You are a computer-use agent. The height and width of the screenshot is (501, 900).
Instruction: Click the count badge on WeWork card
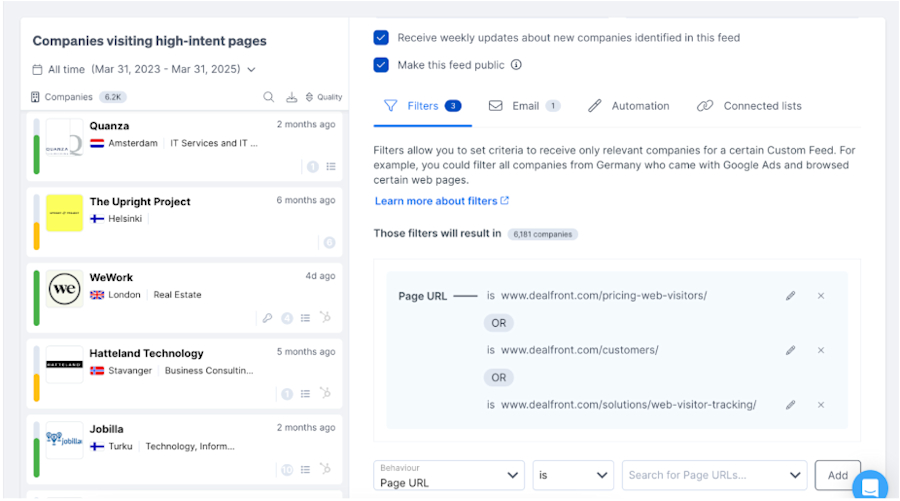[x=287, y=318]
